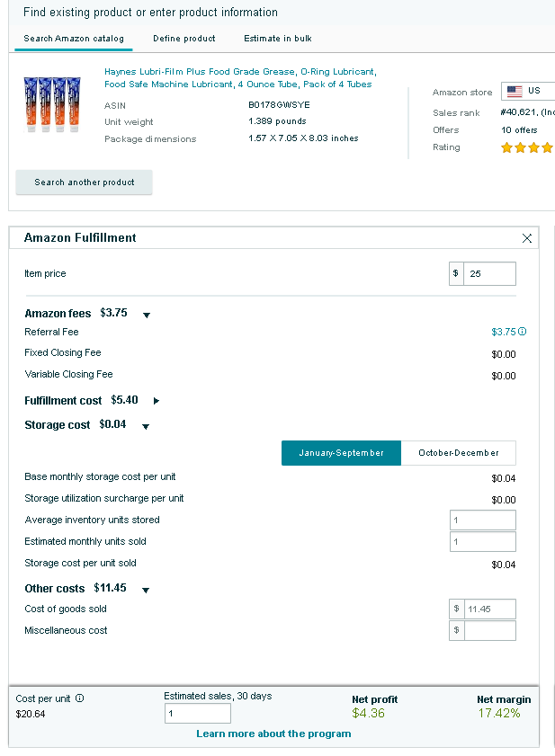Click the Cost per unit info icon
This screenshot has height=756, width=555.
click(80, 698)
